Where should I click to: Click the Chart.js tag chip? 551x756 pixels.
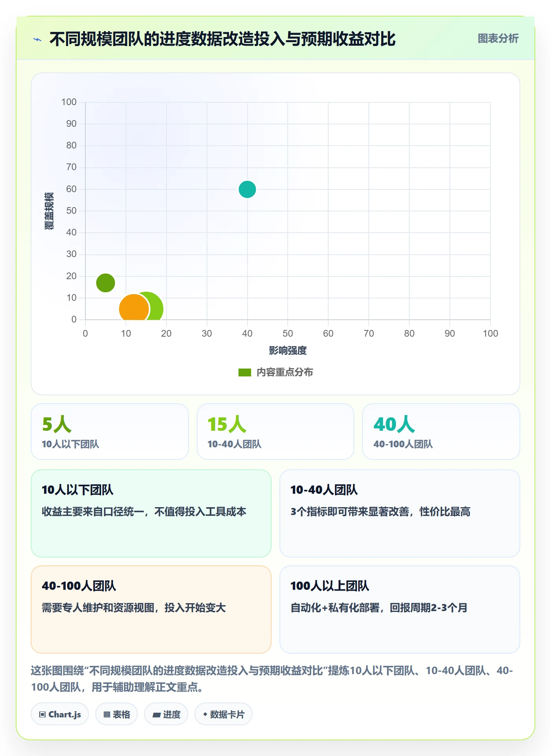60,714
